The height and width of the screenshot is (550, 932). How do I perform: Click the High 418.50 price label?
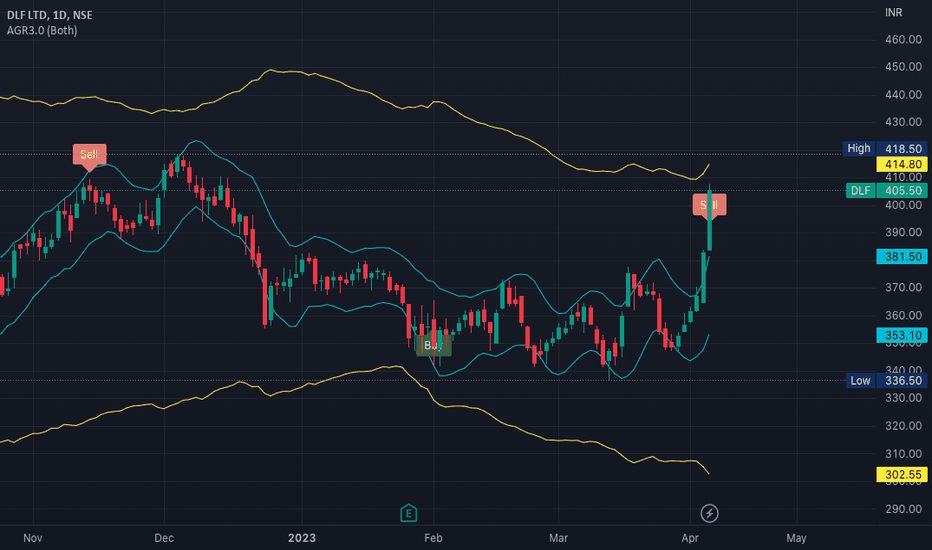coord(884,149)
